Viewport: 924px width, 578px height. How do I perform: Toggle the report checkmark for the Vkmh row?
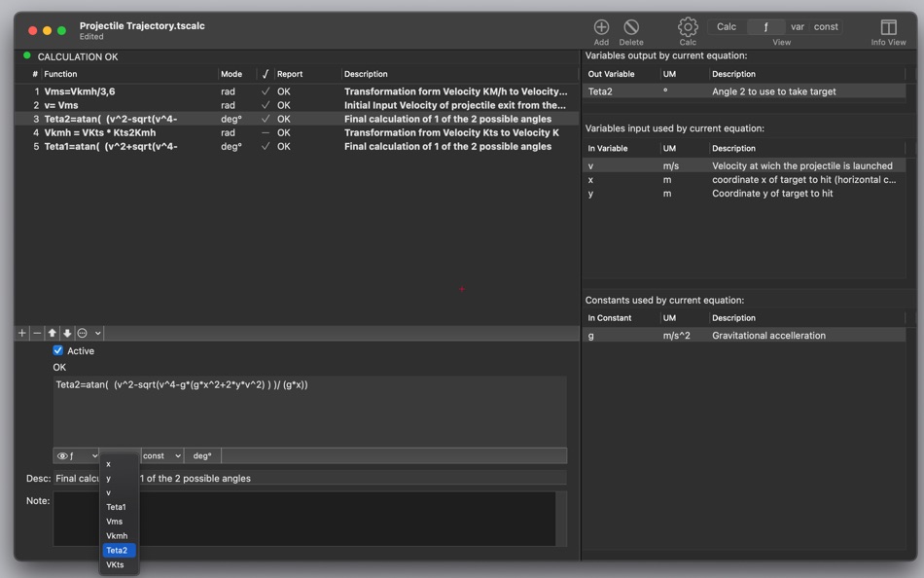click(x=266, y=132)
